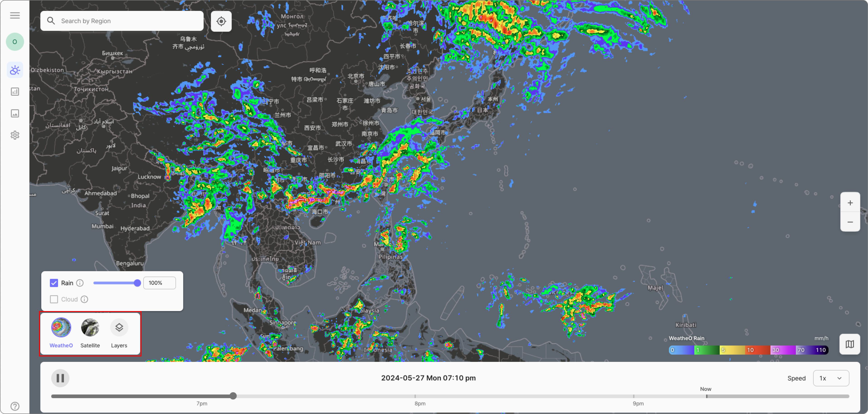Click the locate me crosshair button

tap(221, 21)
